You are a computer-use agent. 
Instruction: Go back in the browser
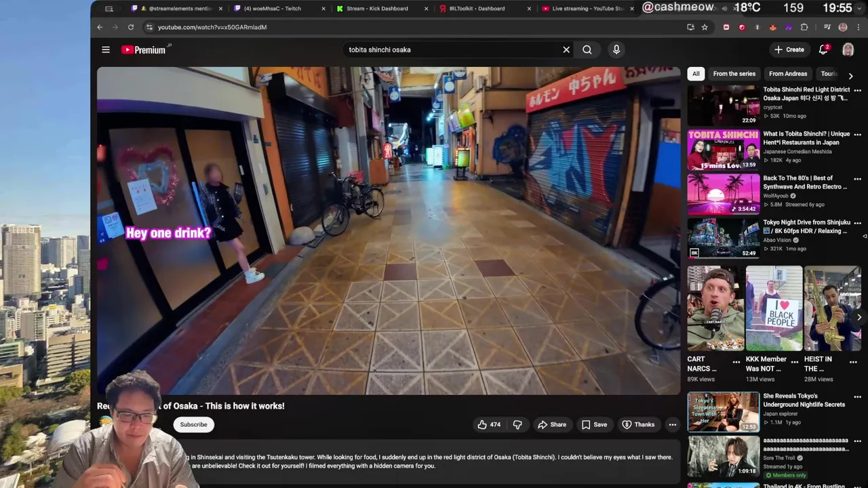[100, 27]
